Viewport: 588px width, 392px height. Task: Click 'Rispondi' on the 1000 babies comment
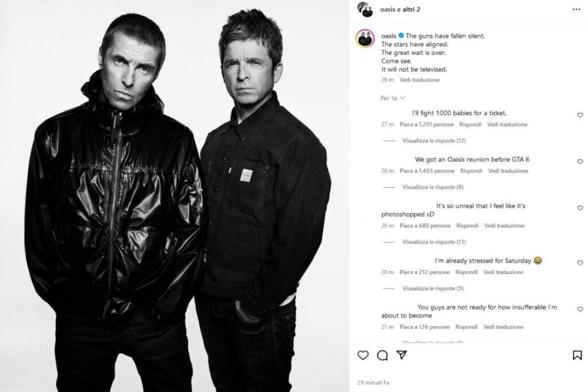point(470,124)
